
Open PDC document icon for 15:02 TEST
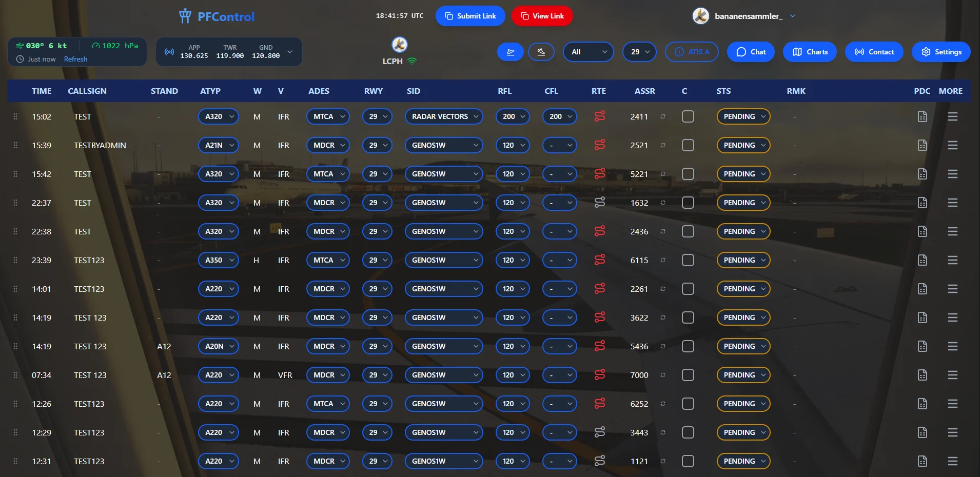(922, 116)
